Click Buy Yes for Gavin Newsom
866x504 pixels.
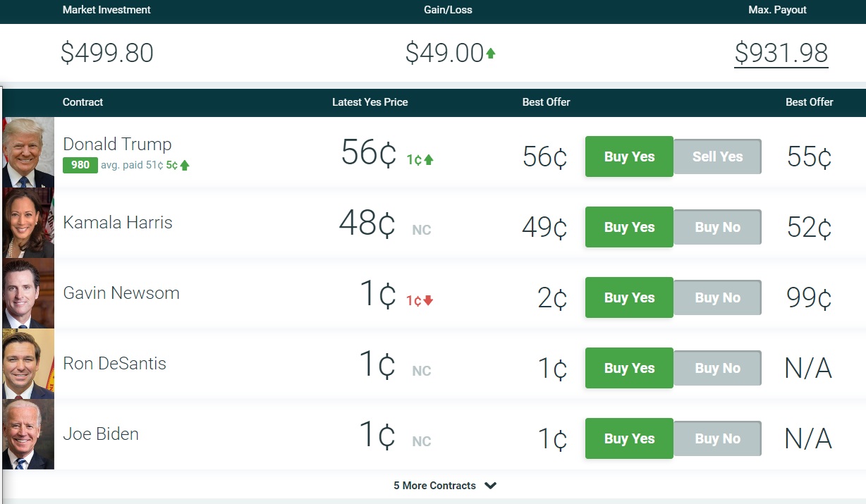[x=629, y=297]
